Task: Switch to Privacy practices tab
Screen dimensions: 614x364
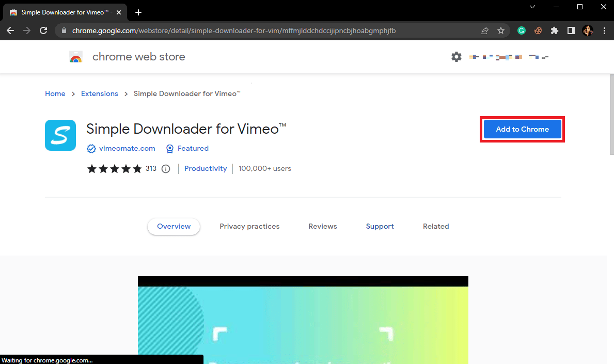Action: 249,226
